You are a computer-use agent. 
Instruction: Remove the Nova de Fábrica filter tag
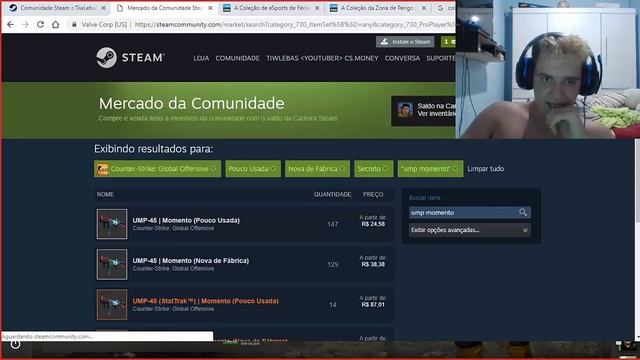coord(342,169)
